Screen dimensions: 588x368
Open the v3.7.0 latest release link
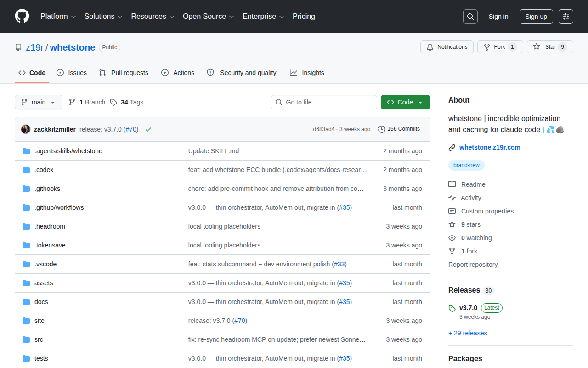click(x=468, y=308)
